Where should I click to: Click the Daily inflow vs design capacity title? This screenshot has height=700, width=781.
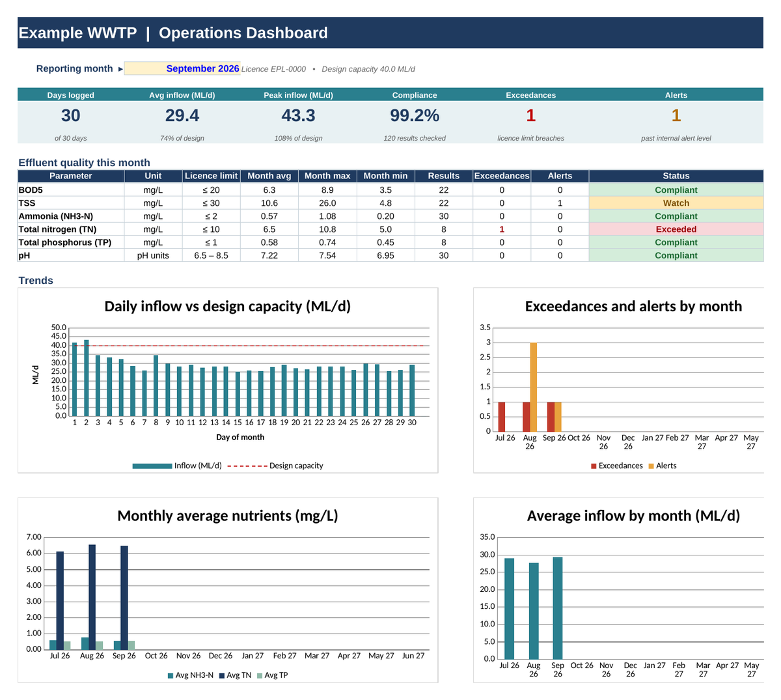[x=228, y=306]
